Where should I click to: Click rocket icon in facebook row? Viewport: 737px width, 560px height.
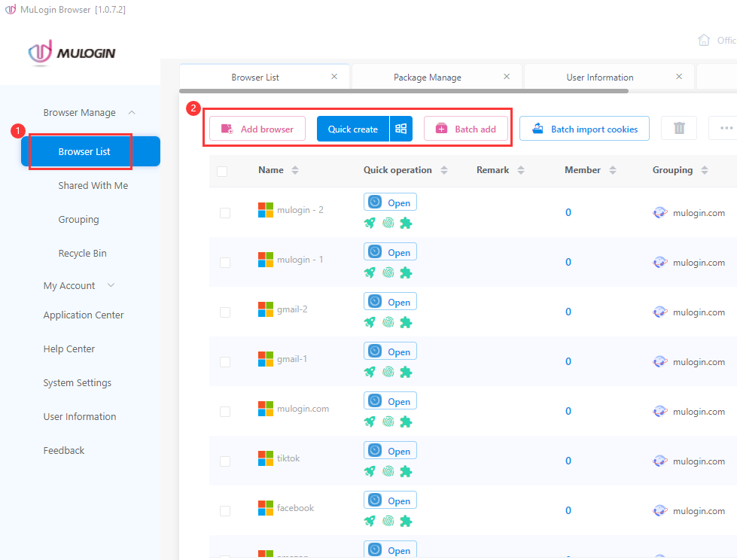click(x=370, y=521)
